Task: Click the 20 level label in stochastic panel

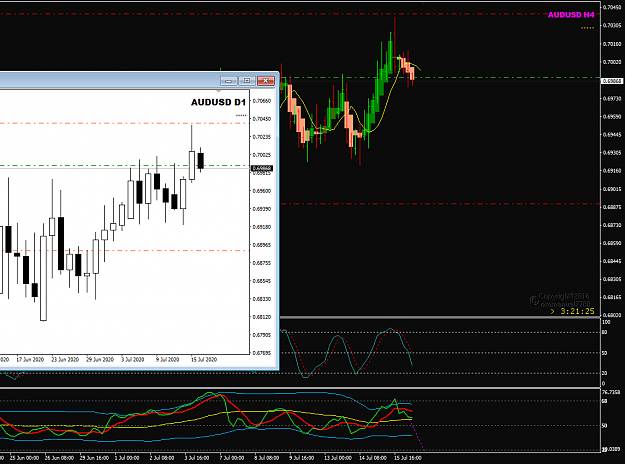Action: (605, 374)
